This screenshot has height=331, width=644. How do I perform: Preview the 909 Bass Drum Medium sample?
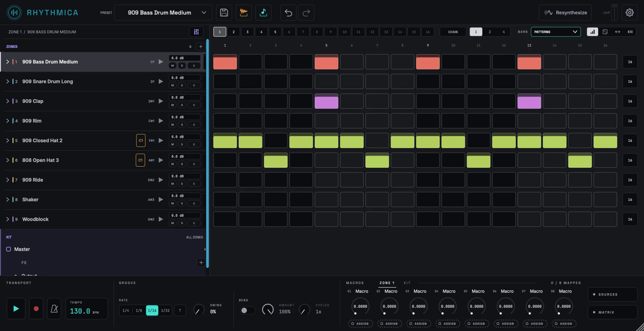pyautogui.click(x=161, y=62)
